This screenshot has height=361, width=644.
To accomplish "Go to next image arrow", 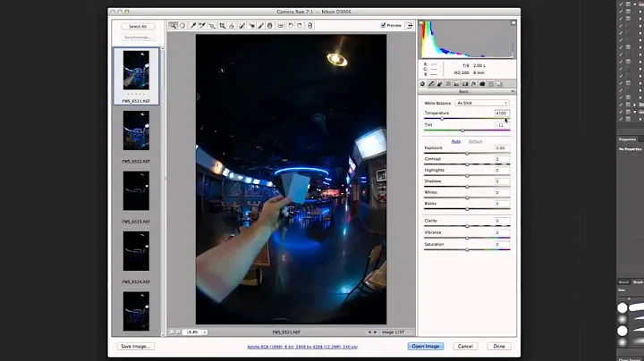I will (x=375, y=332).
